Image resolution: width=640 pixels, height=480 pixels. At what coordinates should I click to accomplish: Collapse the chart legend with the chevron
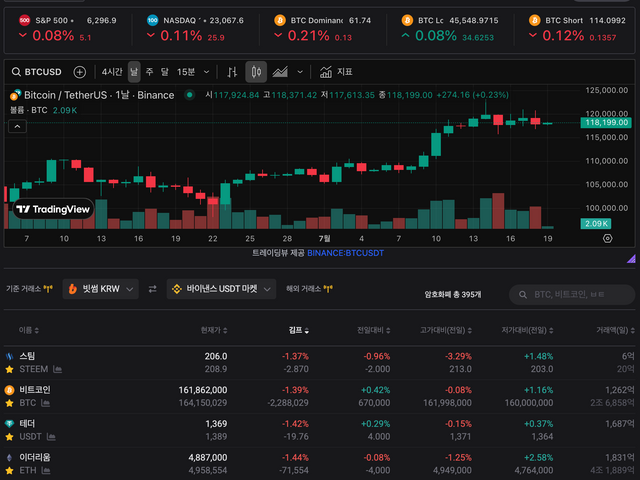[17, 127]
